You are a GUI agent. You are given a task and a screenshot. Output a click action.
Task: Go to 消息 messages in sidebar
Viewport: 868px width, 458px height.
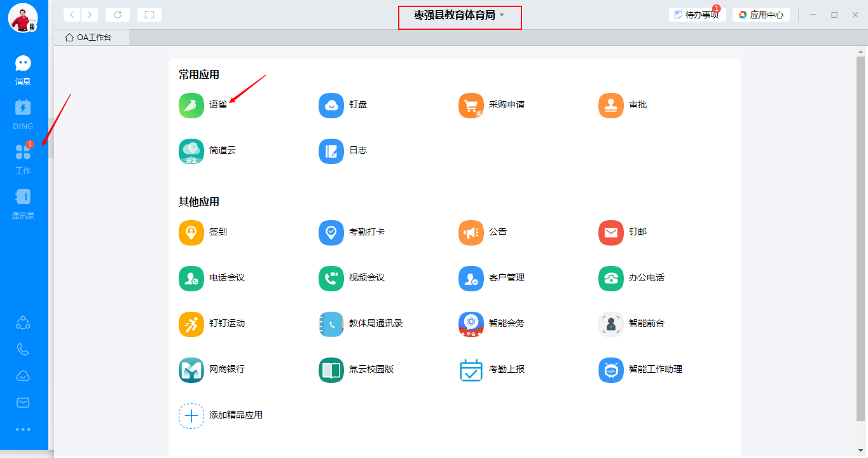pos(23,70)
